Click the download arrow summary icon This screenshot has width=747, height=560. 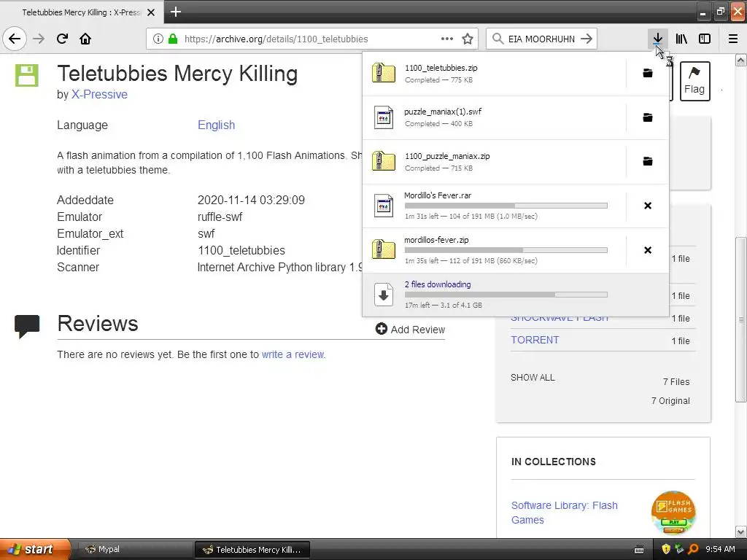384,295
